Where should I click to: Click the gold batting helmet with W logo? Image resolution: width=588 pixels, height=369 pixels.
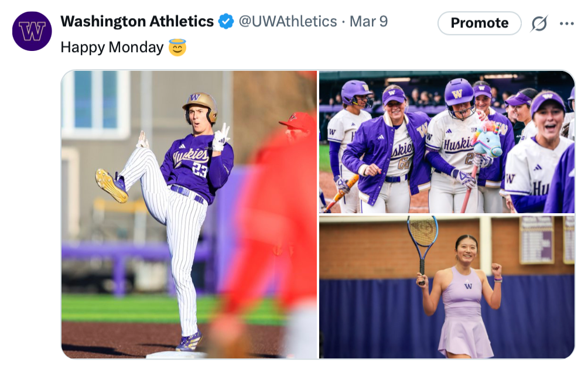(x=200, y=103)
